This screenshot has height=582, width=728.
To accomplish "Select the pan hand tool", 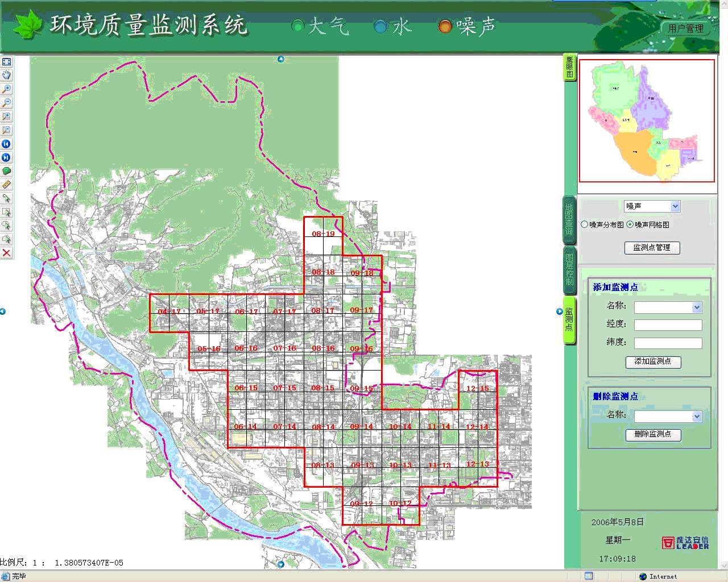I will coord(6,75).
